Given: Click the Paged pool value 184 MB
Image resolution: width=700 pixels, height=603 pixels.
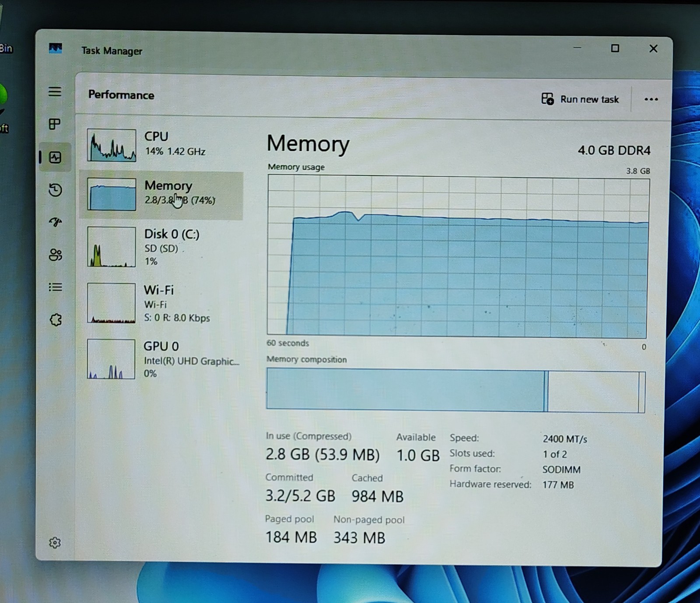Looking at the screenshot, I should (291, 537).
